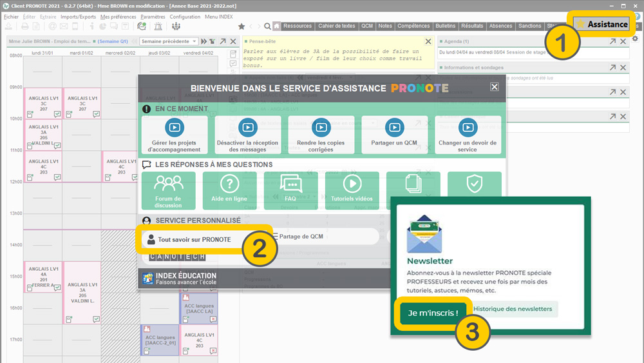Play video Rendre les copies corrigées
Screen dimensions: 644x363
[x=321, y=135]
